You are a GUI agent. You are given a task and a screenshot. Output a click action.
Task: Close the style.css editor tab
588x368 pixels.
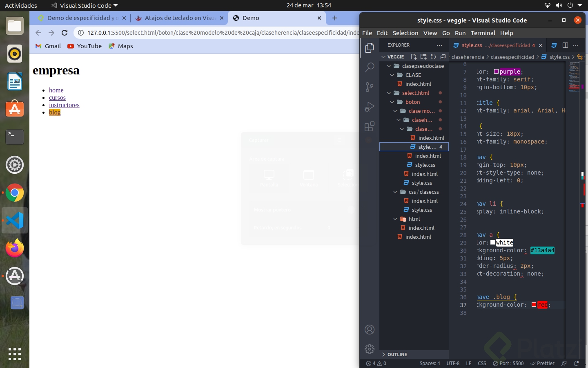pos(541,45)
